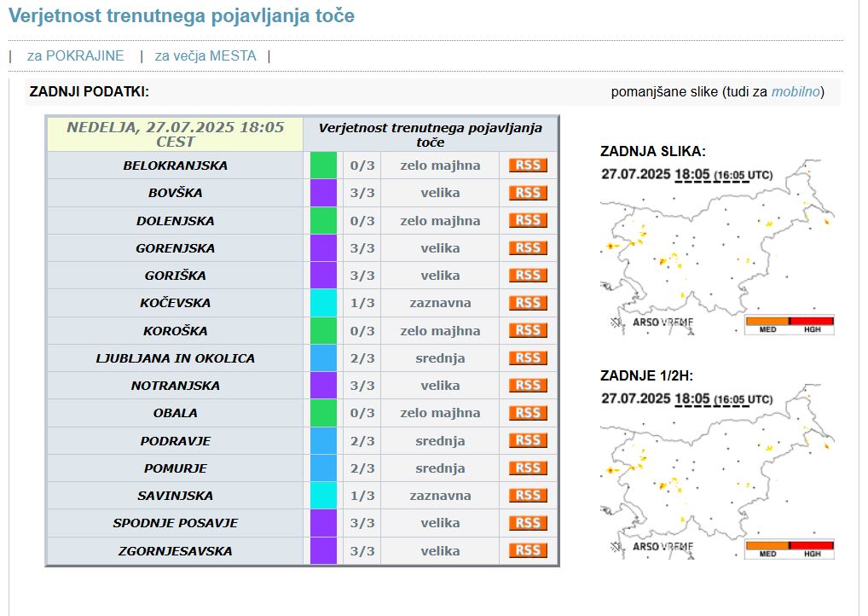The image size is (868, 616).
Task: Click the purple swatch for Bovška
Action: point(323,193)
